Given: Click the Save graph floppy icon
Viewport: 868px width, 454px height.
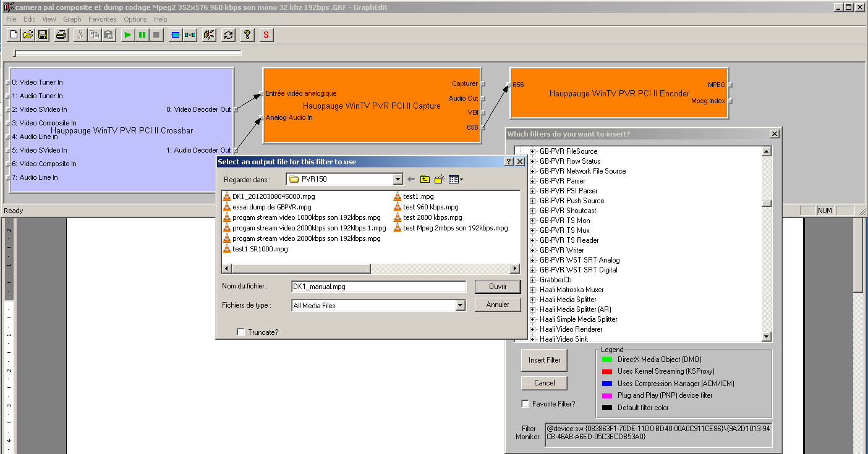Looking at the screenshot, I should click(43, 35).
